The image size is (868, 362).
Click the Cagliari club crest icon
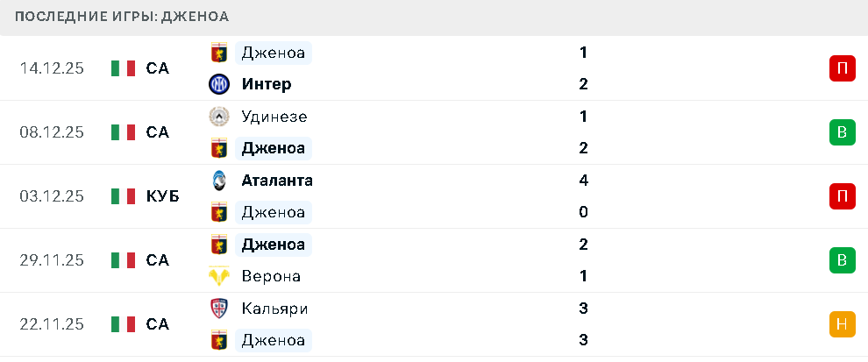coord(218,309)
